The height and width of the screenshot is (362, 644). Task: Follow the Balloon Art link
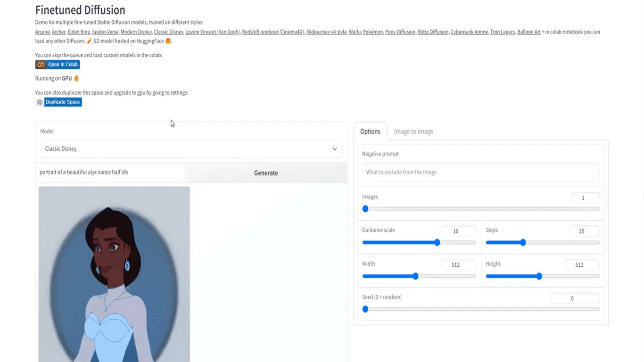coord(528,32)
